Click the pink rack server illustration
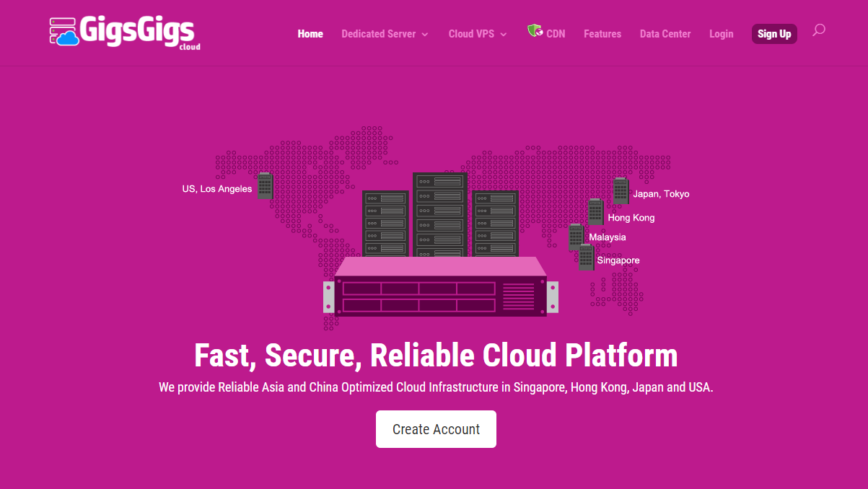This screenshot has height=489, width=868. tap(440, 288)
